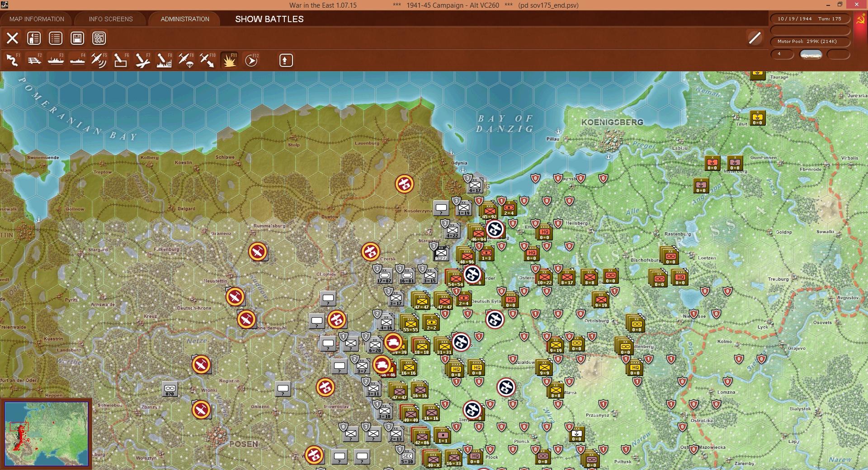Click the KOENIGSBERG city label
868x470 pixels.
[612, 122]
